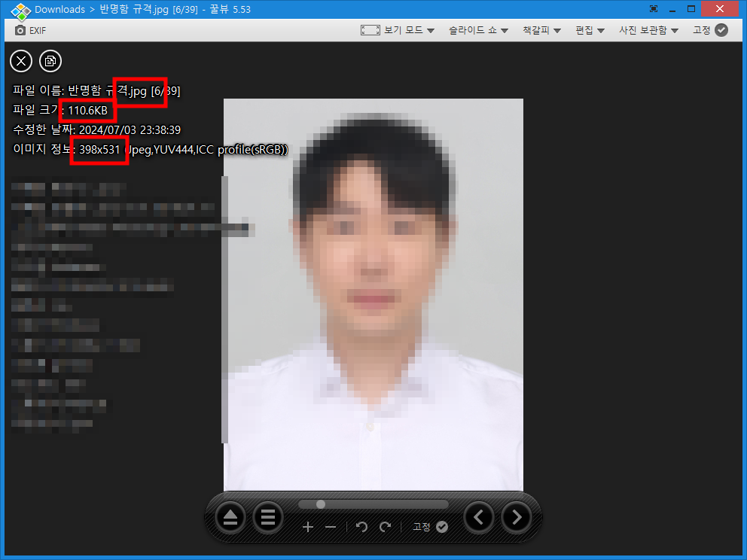Rotate the image clockwise
747x560 pixels.
(384, 527)
